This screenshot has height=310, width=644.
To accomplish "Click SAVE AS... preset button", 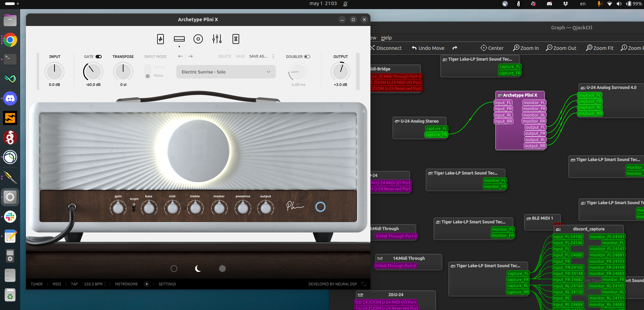I will pos(258,56).
